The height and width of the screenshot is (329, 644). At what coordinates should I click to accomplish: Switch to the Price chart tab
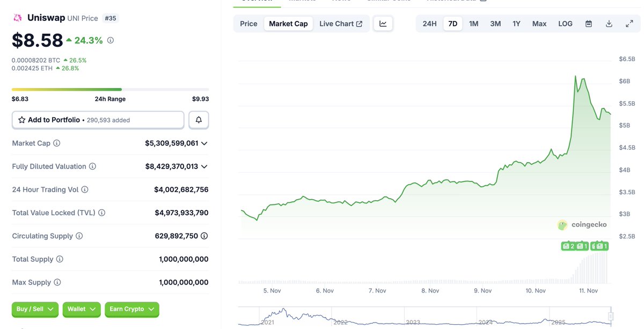click(248, 24)
